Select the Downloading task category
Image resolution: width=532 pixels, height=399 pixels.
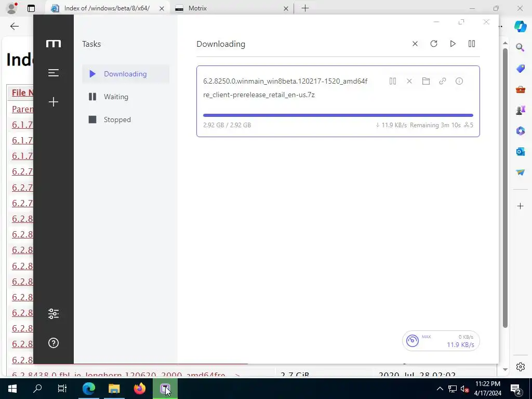(126, 74)
